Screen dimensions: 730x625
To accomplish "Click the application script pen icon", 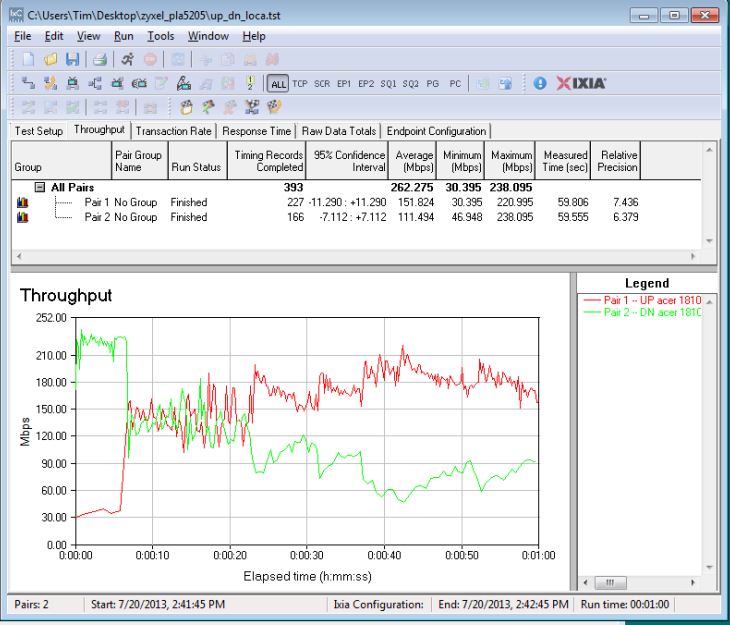I will (184, 83).
